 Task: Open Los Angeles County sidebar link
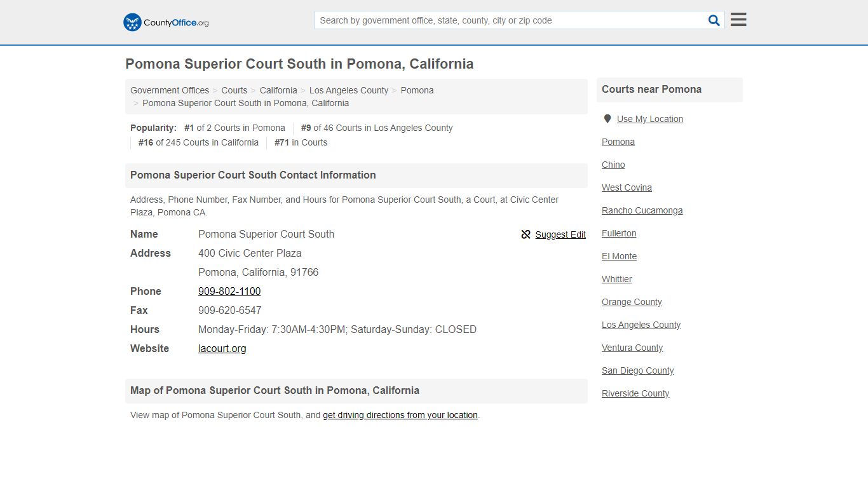tap(641, 325)
